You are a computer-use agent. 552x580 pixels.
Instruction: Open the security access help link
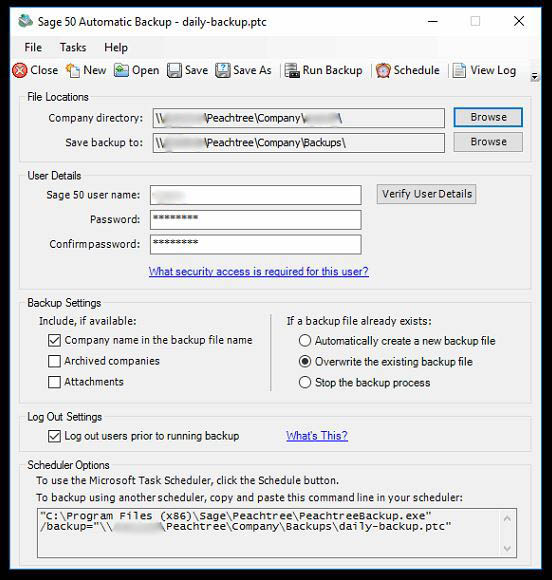point(259,272)
